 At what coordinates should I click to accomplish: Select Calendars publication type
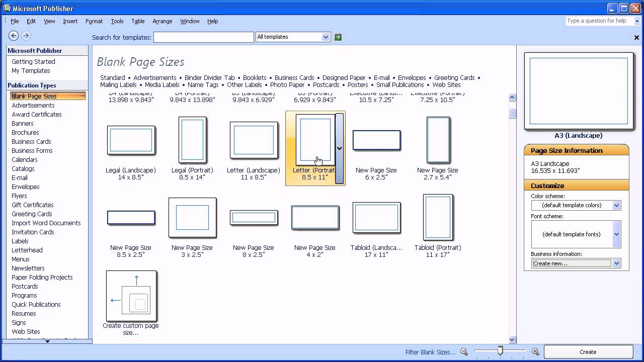tap(25, 159)
